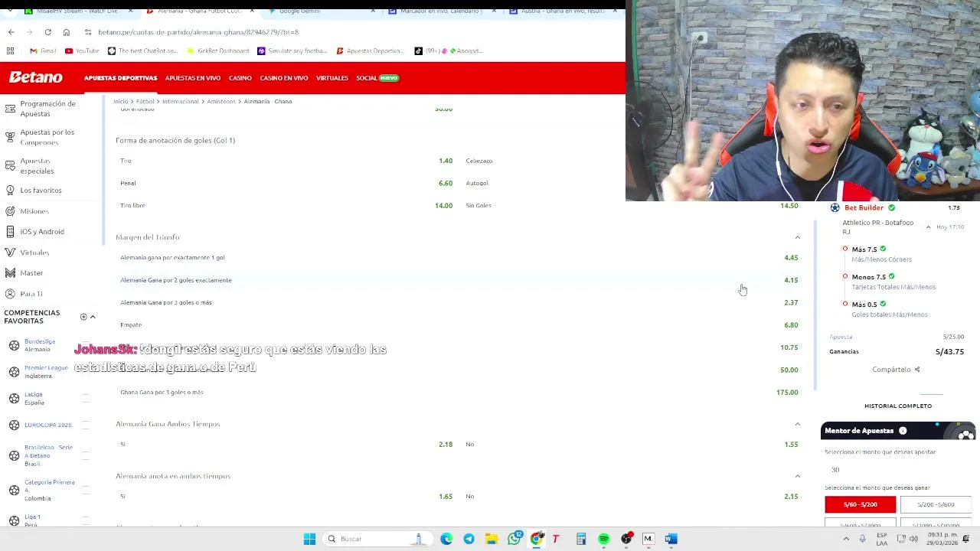Open the Apuestas Deportivas tab
Screen dimensions: 980x551
pos(120,78)
